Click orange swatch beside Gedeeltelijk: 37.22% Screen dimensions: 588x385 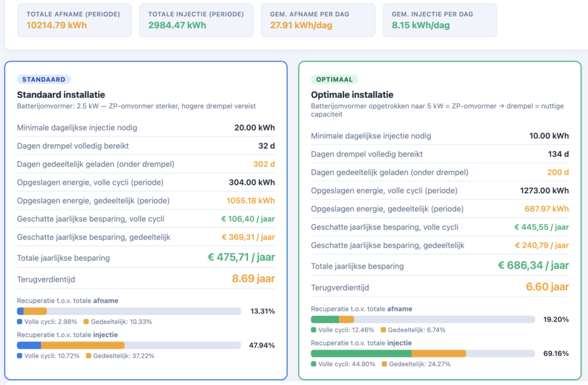(x=89, y=356)
